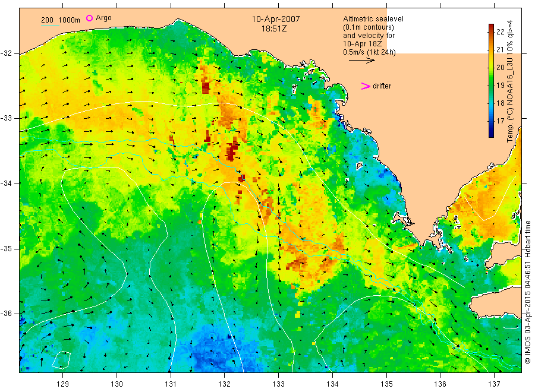The width and height of the screenshot is (535, 392).
Task: Click the latitude label -33
Action: (x=6, y=118)
